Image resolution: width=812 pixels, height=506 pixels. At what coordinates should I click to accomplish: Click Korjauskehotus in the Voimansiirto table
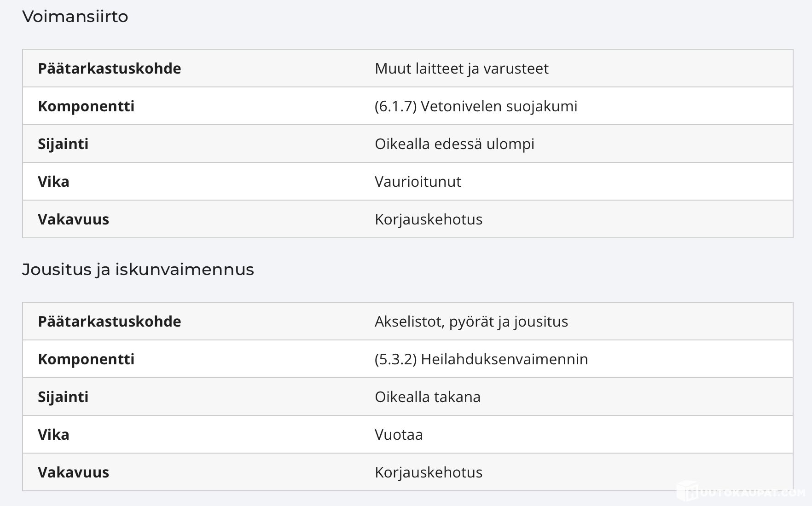coord(429,219)
